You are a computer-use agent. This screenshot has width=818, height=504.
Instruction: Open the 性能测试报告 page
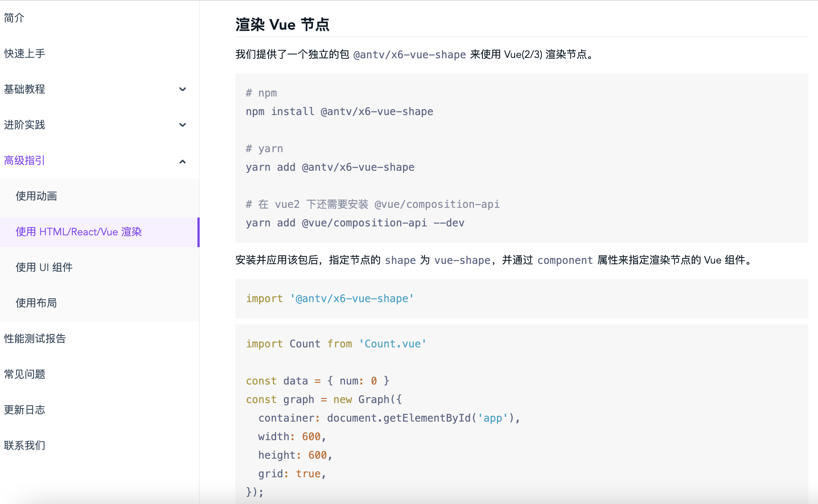pos(35,338)
